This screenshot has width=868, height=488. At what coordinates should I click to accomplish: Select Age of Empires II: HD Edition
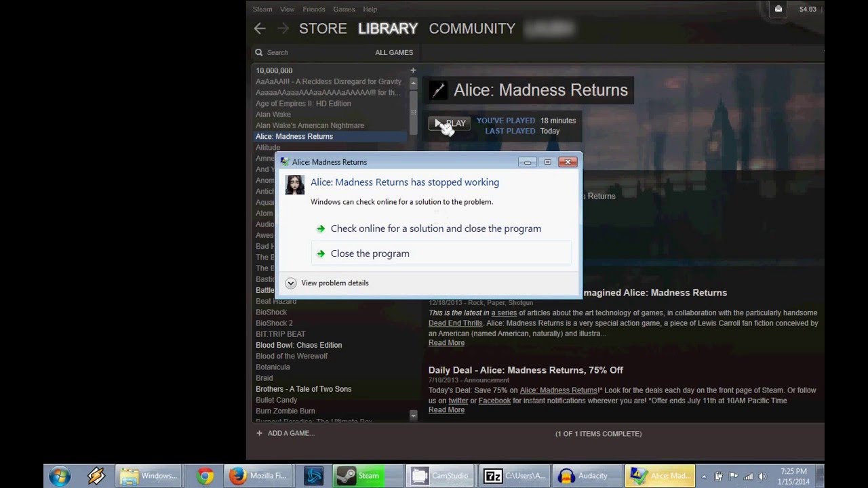pos(303,104)
